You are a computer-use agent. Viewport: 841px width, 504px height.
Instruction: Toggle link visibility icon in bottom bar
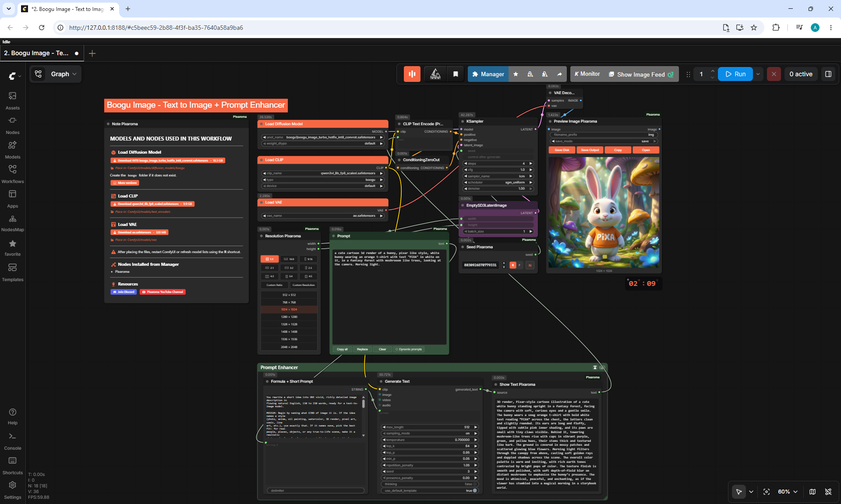(x=828, y=492)
